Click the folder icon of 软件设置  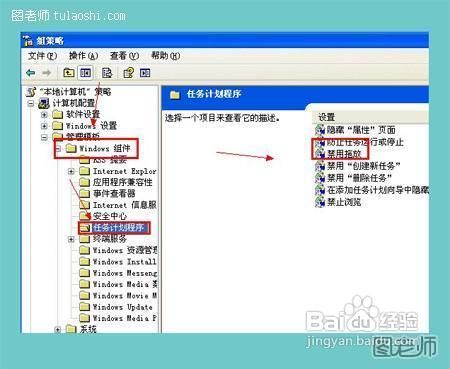[58, 115]
